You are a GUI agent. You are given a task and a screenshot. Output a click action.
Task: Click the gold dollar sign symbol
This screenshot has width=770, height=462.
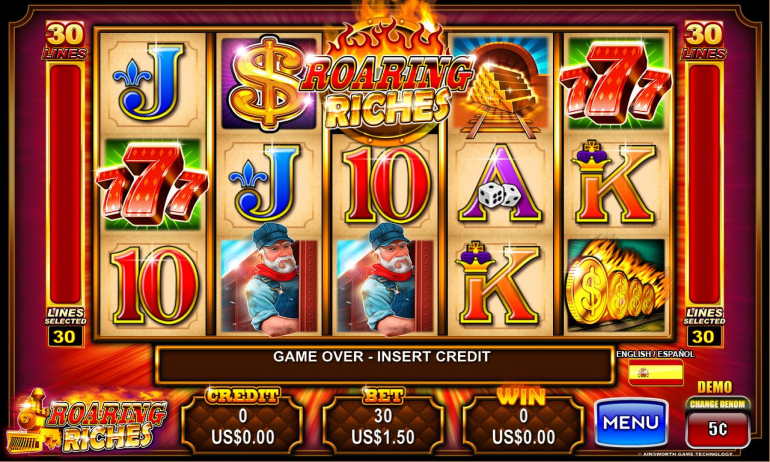click(x=269, y=82)
